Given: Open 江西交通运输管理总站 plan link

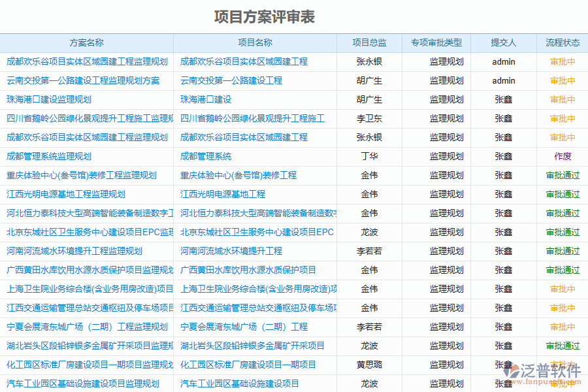Looking at the screenshot, I should pos(90,308).
